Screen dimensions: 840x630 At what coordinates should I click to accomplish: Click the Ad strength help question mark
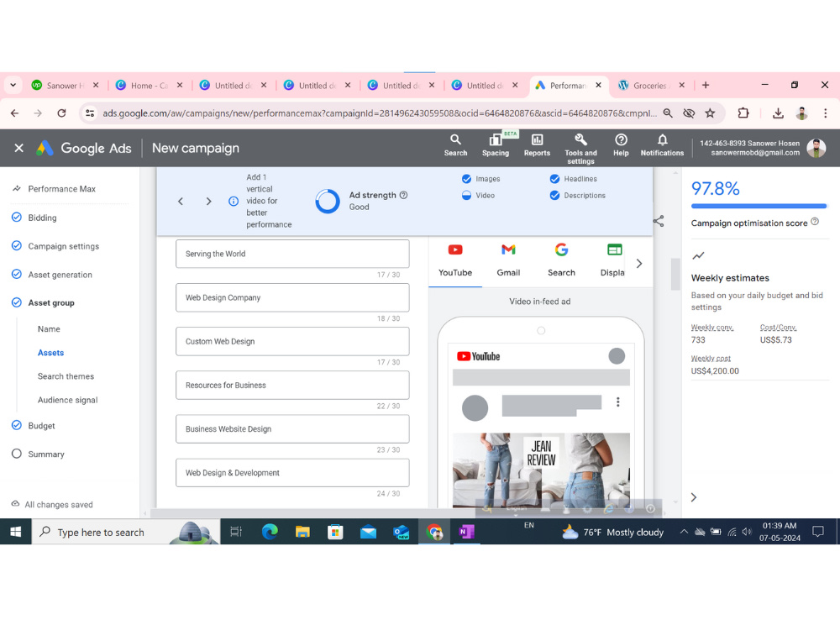pyautogui.click(x=404, y=195)
